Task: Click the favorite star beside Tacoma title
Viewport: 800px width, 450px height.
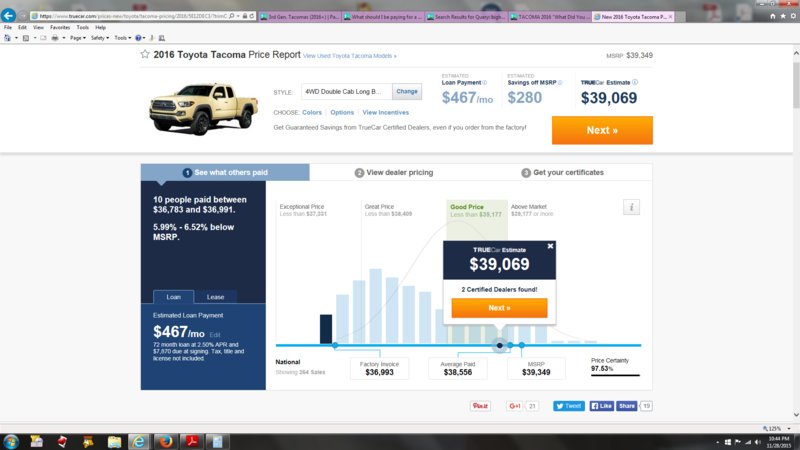Action: (145, 54)
